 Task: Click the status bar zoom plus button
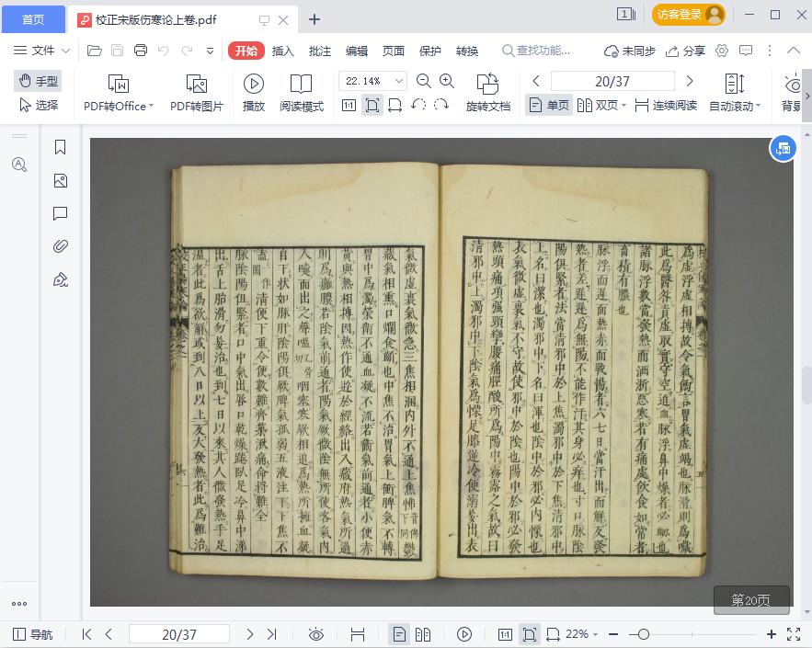tap(772, 634)
